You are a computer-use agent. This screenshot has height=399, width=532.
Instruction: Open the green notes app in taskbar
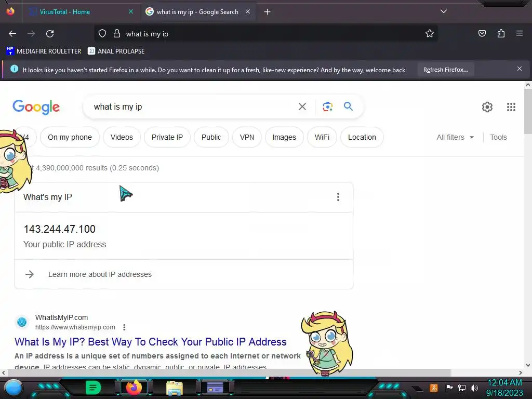94,388
